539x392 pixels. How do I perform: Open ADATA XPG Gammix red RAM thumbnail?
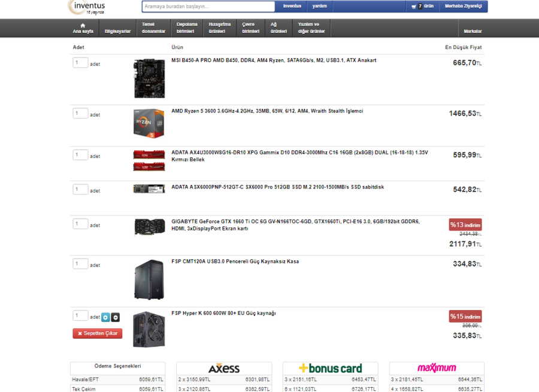pos(149,160)
